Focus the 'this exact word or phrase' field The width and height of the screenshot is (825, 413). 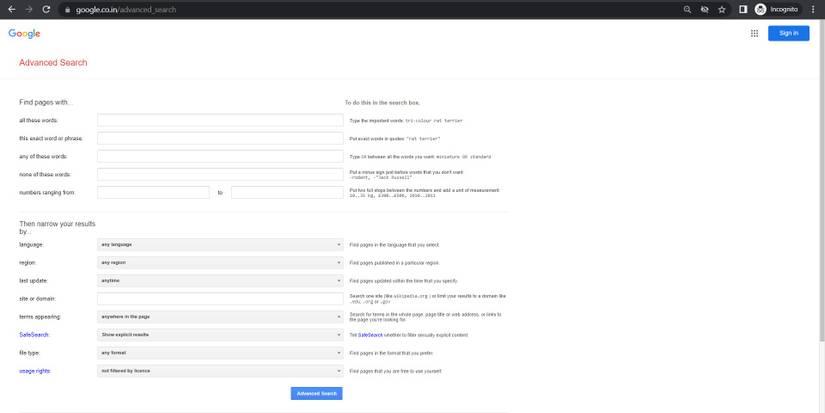[220, 138]
